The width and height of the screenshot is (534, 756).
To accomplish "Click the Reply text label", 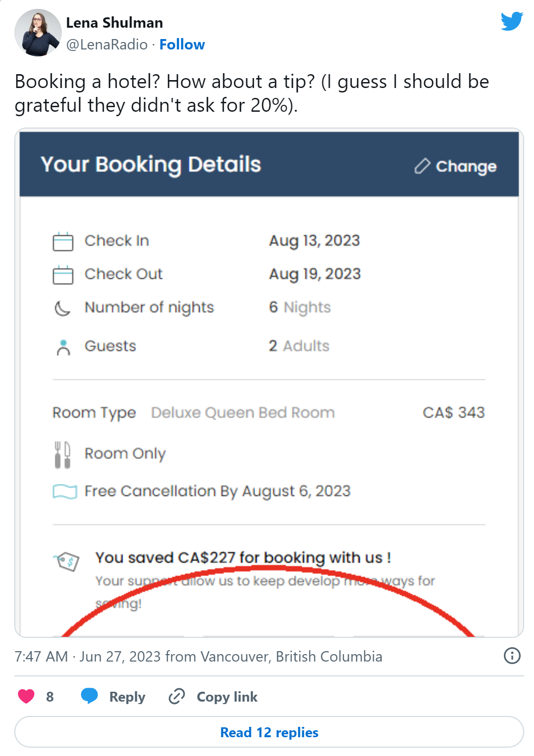I will 127,697.
